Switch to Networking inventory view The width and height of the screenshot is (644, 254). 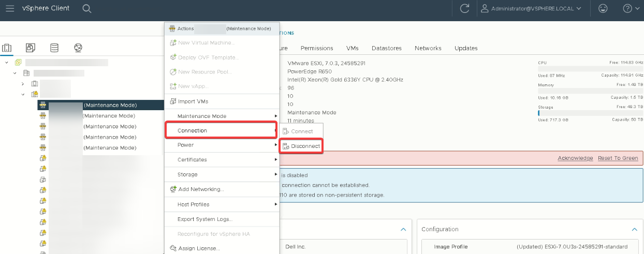coord(78,48)
